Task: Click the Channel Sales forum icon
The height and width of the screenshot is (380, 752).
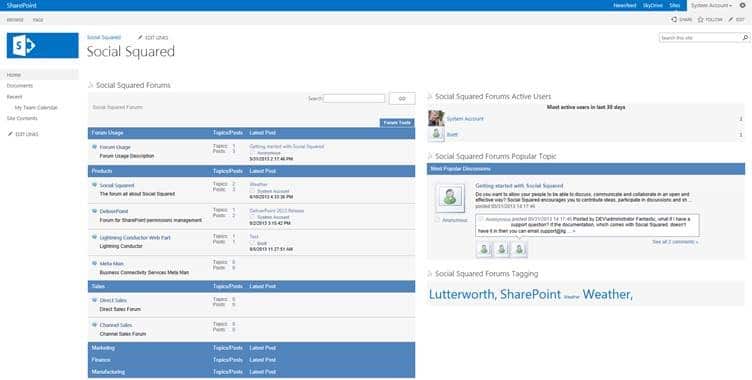Action: coord(94,325)
